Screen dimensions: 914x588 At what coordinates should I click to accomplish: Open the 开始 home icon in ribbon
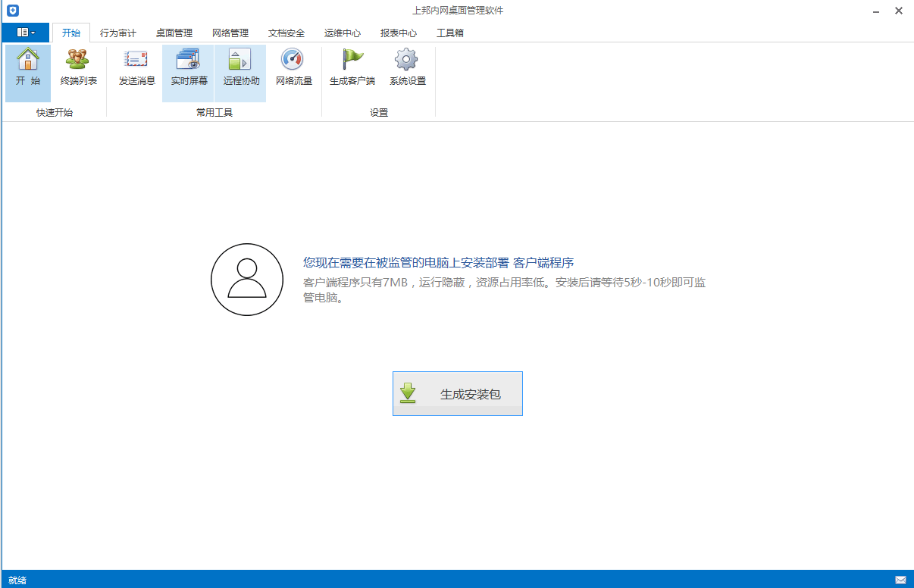pos(28,73)
